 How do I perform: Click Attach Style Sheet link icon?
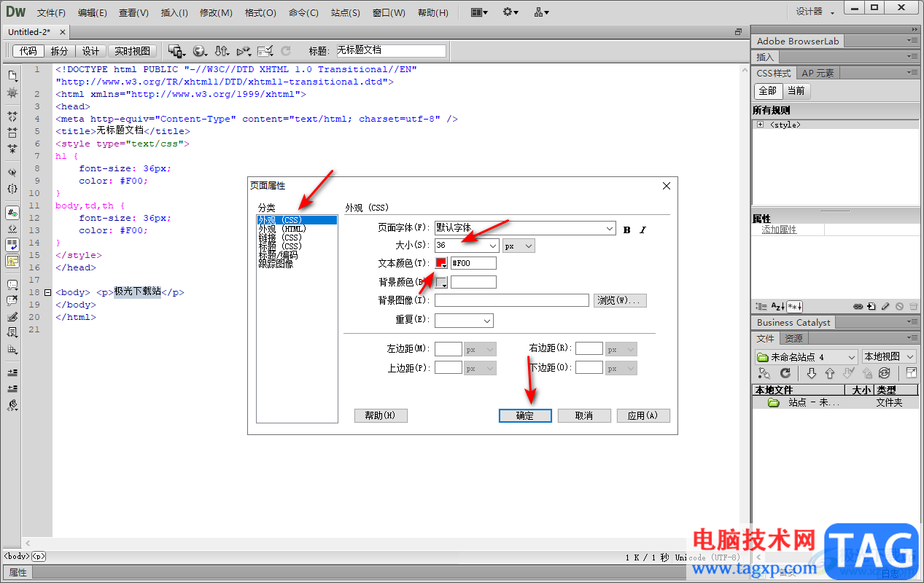pyautogui.click(x=858, y=307)
